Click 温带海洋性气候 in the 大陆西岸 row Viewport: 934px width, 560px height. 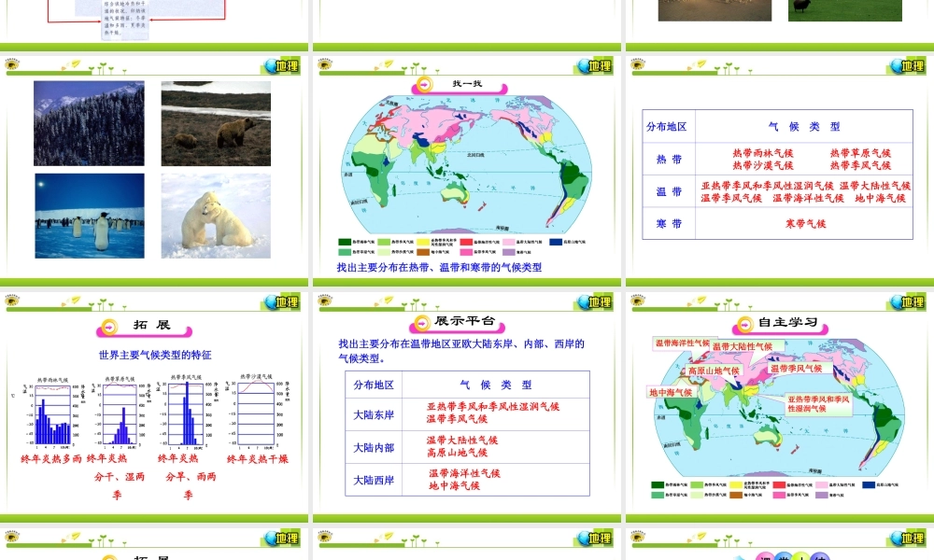click(x=464, y=474)
